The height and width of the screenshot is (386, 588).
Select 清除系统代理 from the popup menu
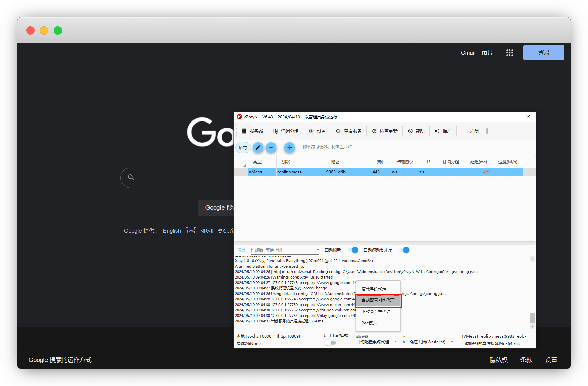[x=374, y=289]
